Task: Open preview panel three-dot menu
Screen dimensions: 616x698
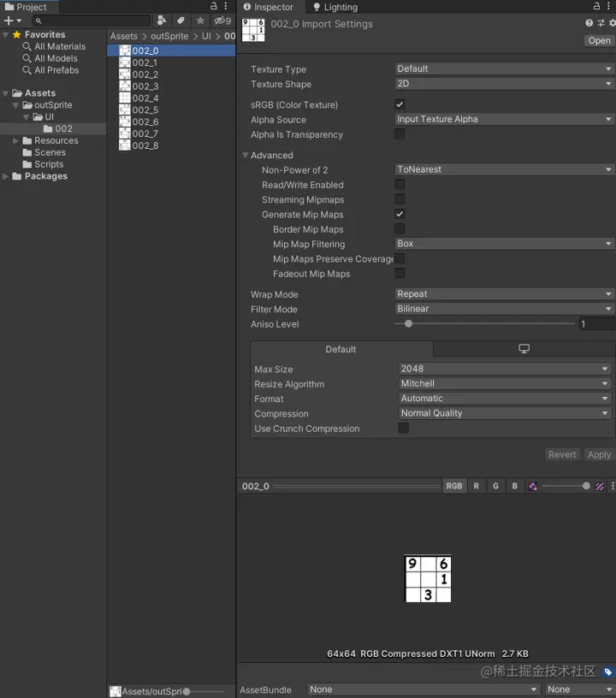Action: pos(613,486)
